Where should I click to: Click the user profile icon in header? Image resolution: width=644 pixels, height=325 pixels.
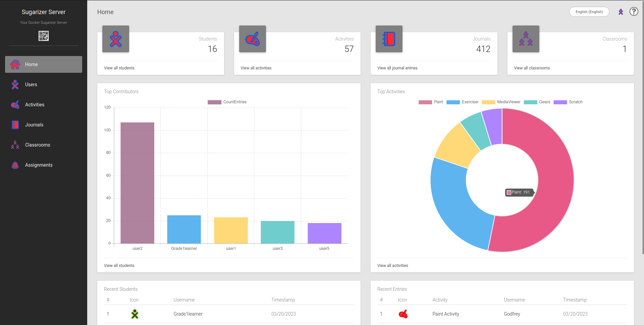[621, 12]
